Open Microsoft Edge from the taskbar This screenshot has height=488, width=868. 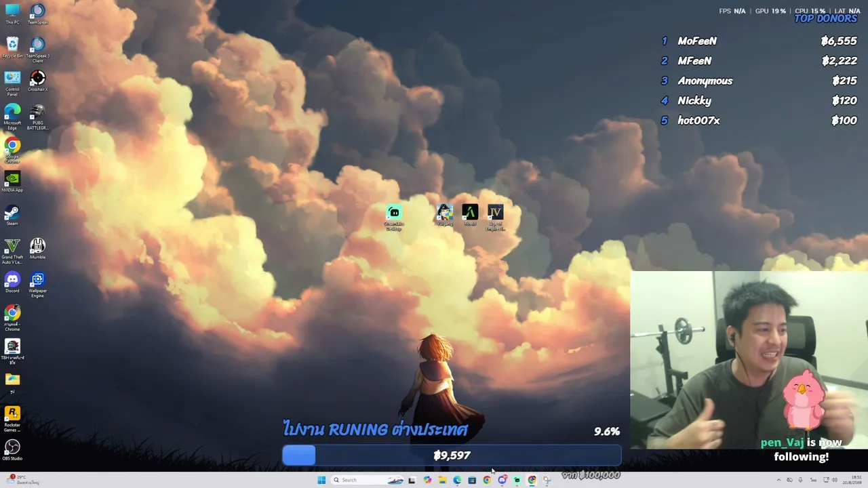(457, 480)
